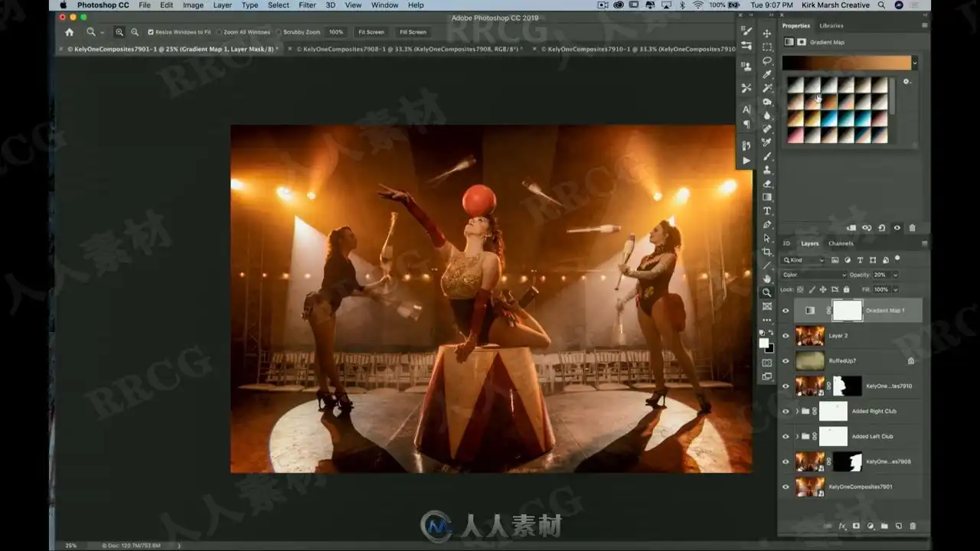This screenshot has width=980, height=551.
Task: Switch to the Libraries tab
Action: pos(831,26)
